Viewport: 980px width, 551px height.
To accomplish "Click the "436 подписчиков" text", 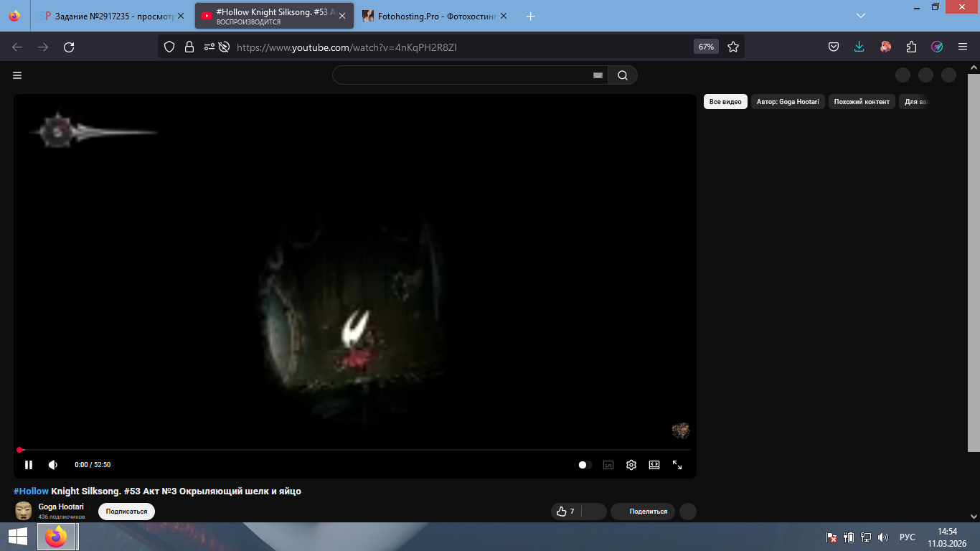I will (x=62, y=517).
